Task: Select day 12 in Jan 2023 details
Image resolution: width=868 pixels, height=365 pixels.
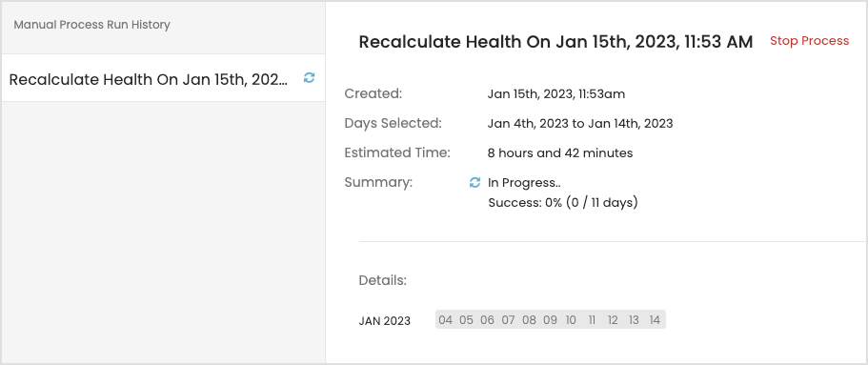Action: click(613, 319)
